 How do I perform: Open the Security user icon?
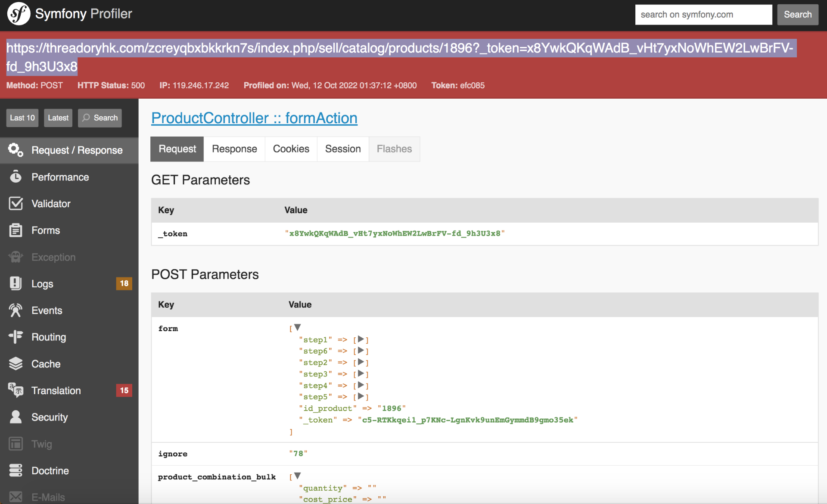(x=16, y=417)
